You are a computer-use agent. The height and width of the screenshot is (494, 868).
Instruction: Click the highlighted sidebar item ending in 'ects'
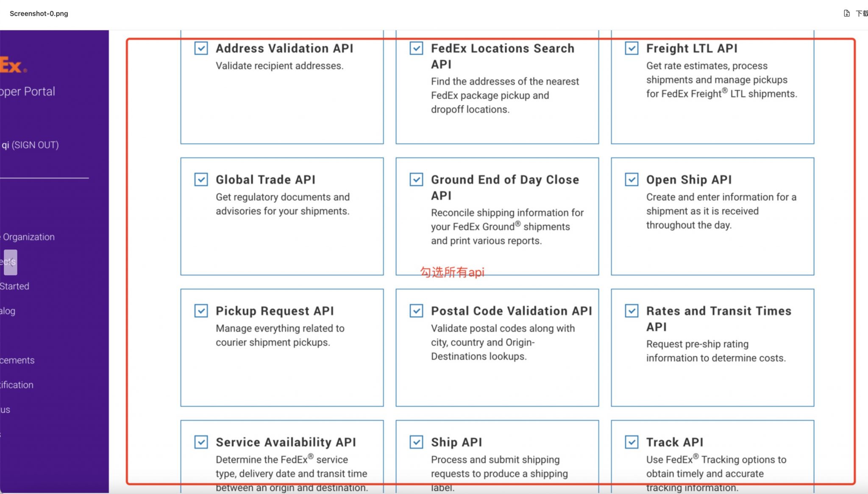(8, 262)
